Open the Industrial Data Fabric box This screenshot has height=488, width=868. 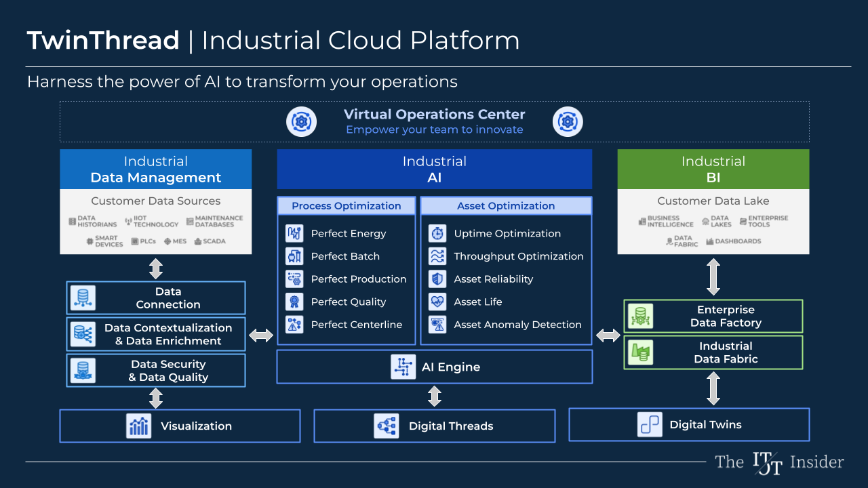(713, 352)
